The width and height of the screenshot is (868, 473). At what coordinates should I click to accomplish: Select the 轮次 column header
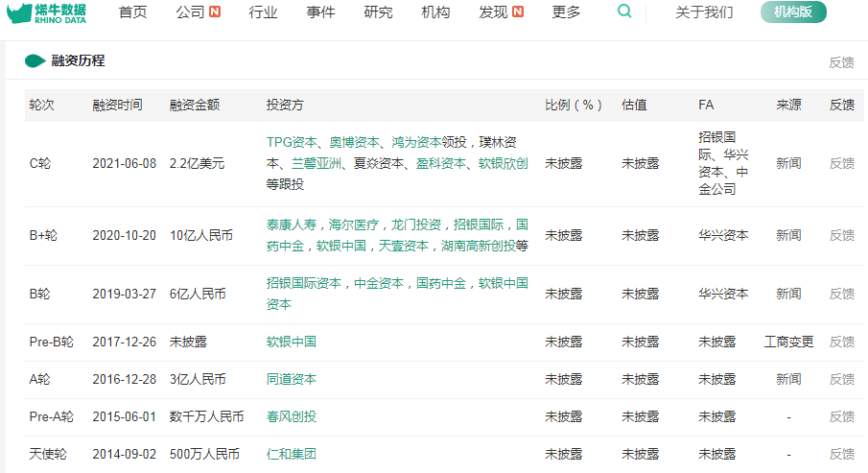[x=41, y=105]
